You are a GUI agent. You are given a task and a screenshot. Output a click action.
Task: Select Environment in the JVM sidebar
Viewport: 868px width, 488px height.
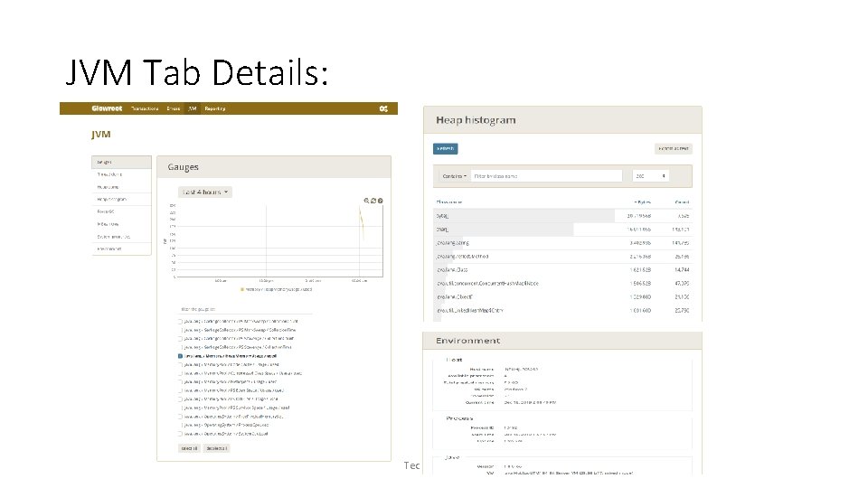[x=121, y=249]
